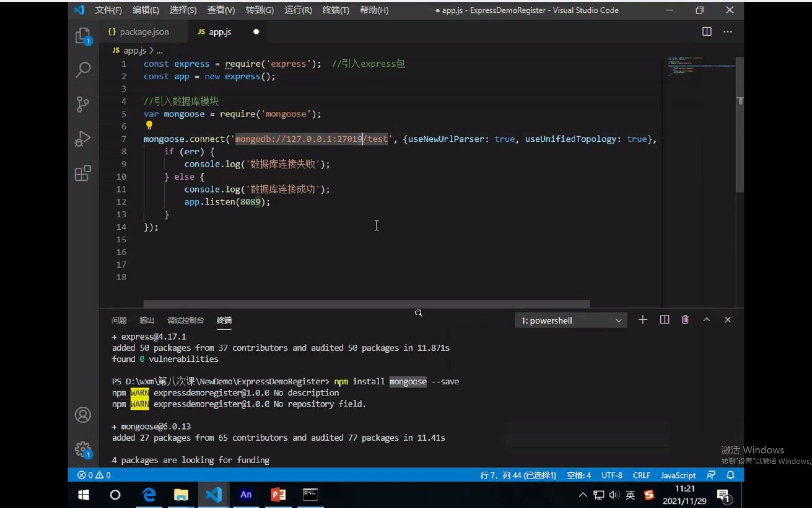Open errors and warnings count in status bar
Image resolution: width=812 pixels, height=508 pixels.
94,475
